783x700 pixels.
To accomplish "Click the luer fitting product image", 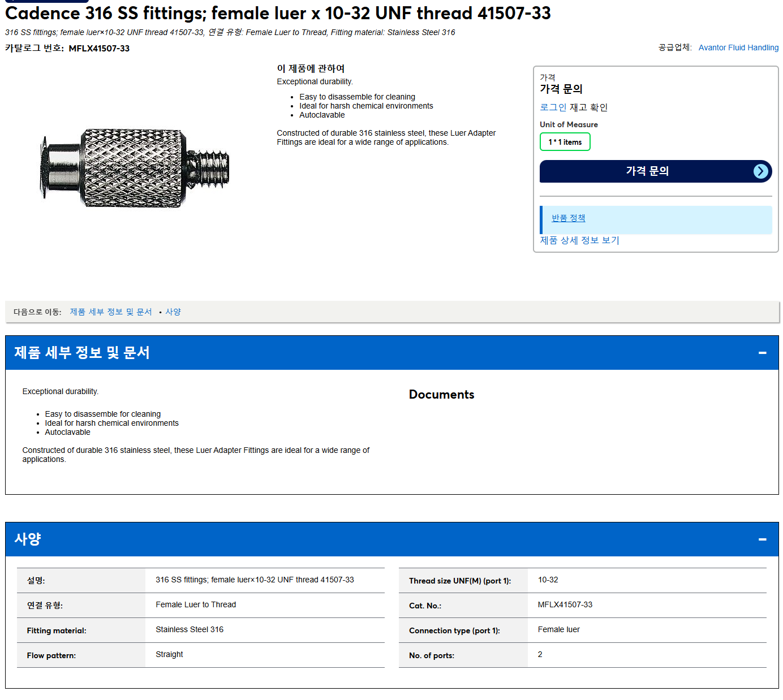I will pos(136,168).
